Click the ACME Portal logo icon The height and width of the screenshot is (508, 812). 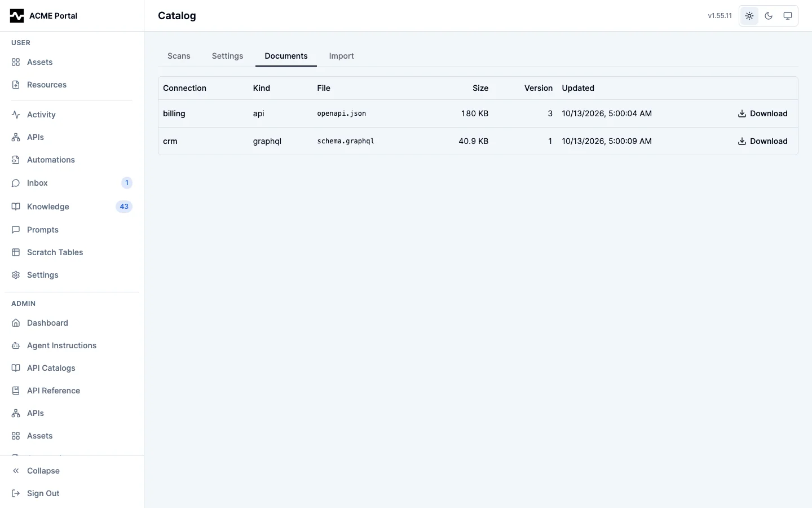[x=17, y=16]
